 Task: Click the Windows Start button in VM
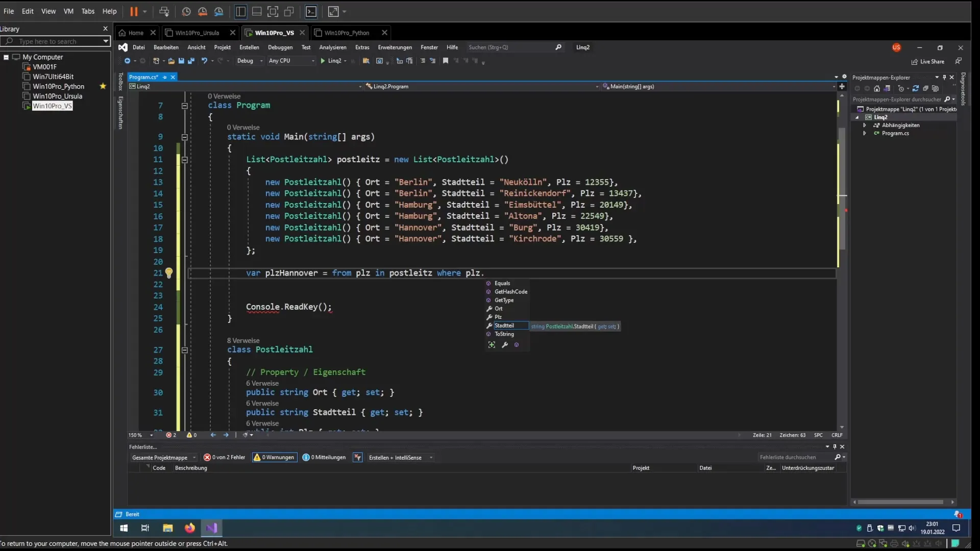point(124,528)
